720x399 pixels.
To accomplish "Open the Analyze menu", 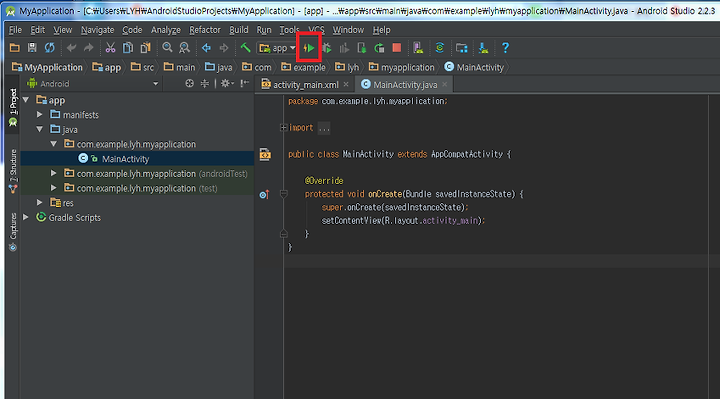I will pyautogui.click(x=166, y=30).
